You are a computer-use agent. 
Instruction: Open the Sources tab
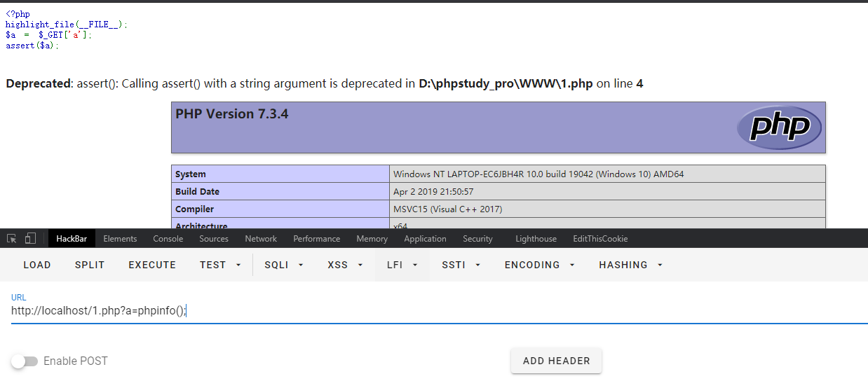point(214,239)
